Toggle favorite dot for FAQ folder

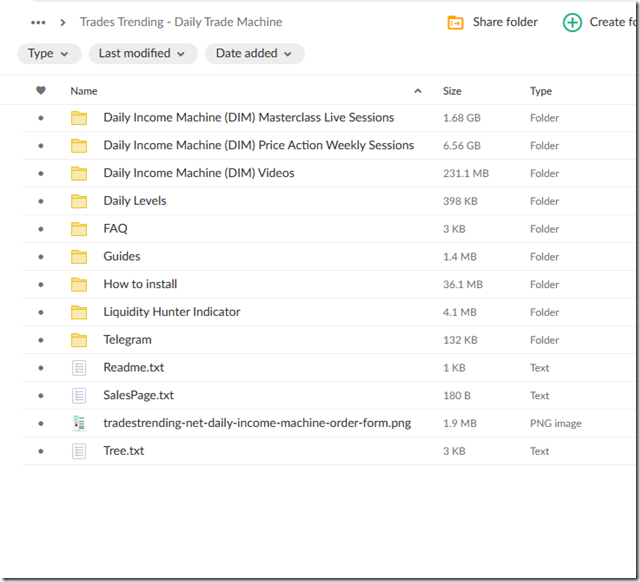(41, 229)
